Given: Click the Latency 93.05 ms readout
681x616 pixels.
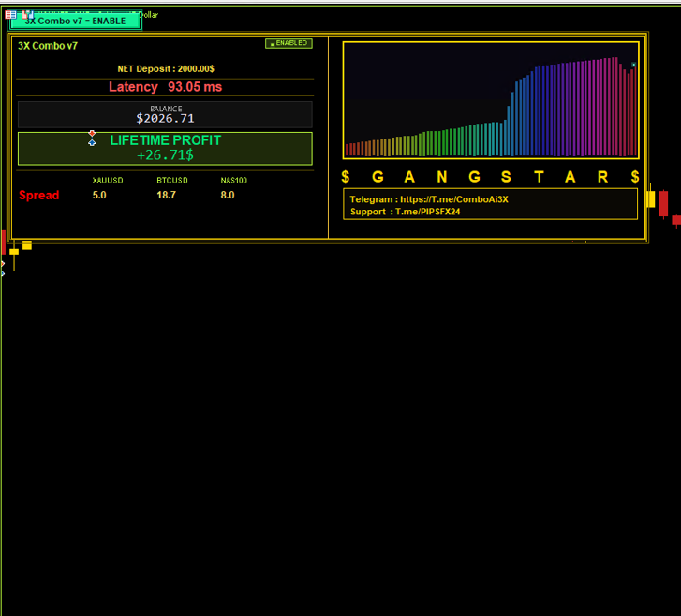Looking at the screenshot, I should [166, 87].
